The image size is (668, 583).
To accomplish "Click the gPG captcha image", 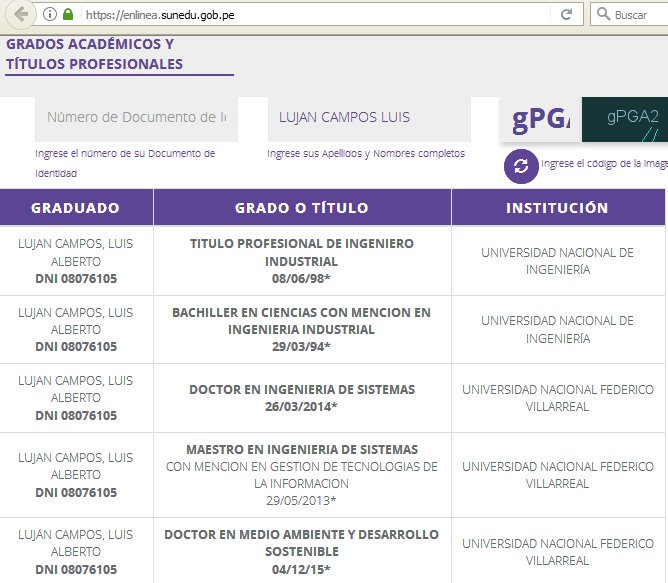I will pyautogui.click(x=541, y=119).
